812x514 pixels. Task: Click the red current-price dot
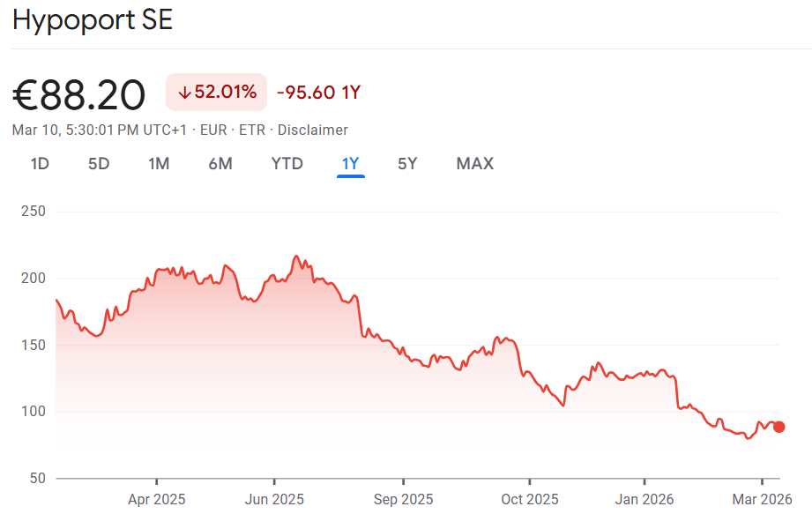click(779, 427)
